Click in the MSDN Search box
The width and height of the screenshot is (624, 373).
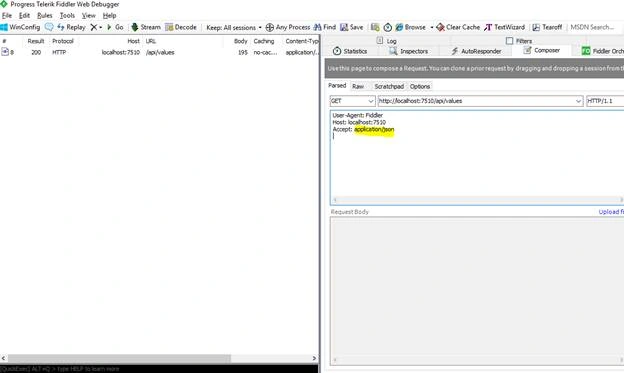592,27
